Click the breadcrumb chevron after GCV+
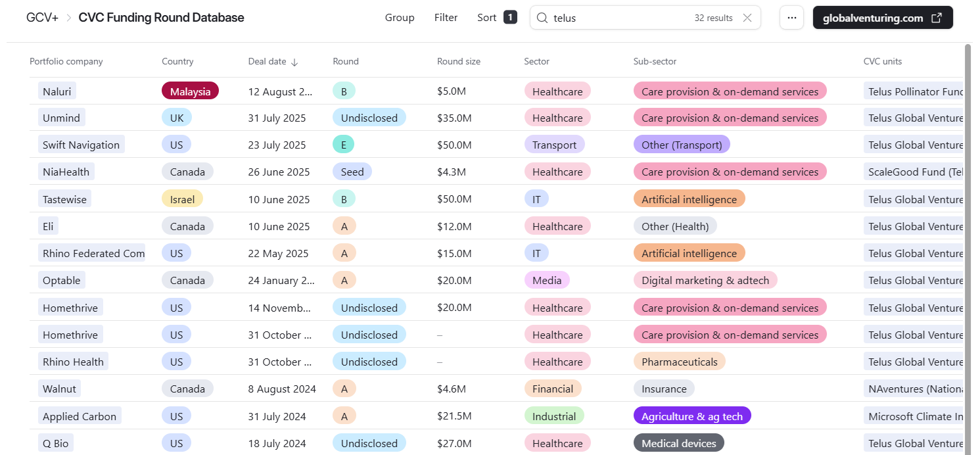Image resolution: width=980 pixels, height=455 pixels. coord(68,18)
